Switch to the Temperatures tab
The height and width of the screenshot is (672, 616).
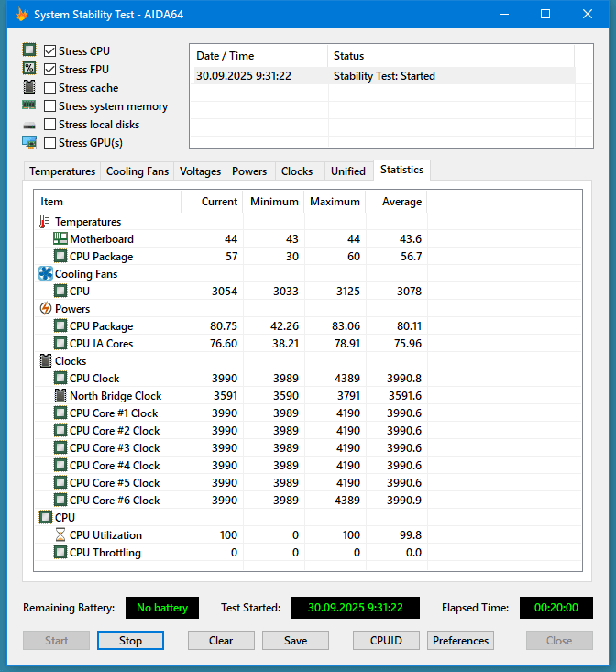tap(62, 171)
